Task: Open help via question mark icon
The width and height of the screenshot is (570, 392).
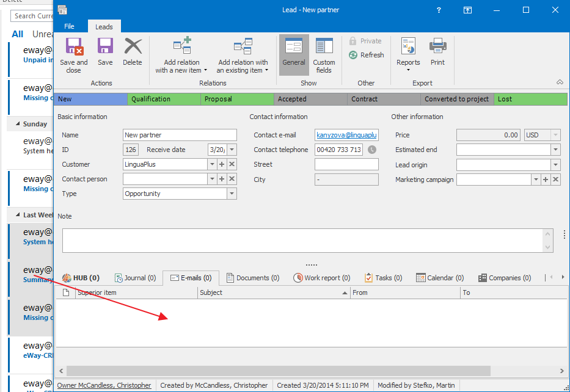Action: pos(439,10)
